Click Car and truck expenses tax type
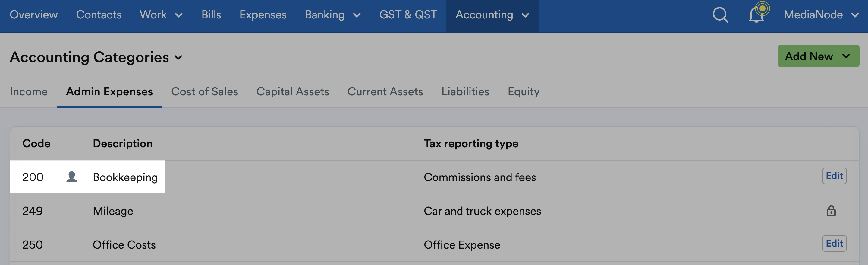868x265 pixels. tap(482, 211)
